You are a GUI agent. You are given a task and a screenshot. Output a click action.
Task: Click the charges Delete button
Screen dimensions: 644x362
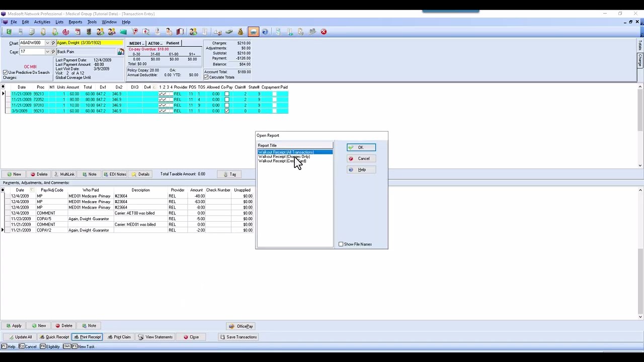pos(39,174)
